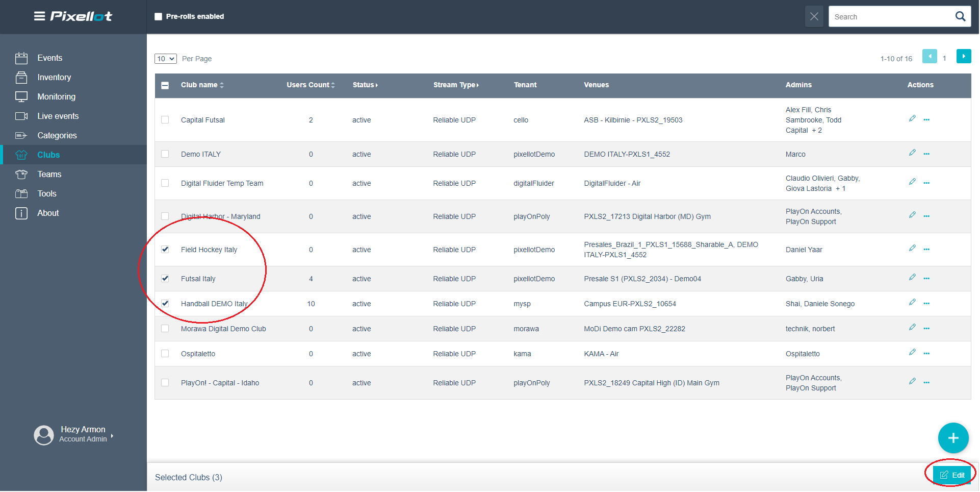This screenshot has height=492, width=980.
Task: Open the Events calendar icon
Action: pyautogui.click(x=21, y=58)
